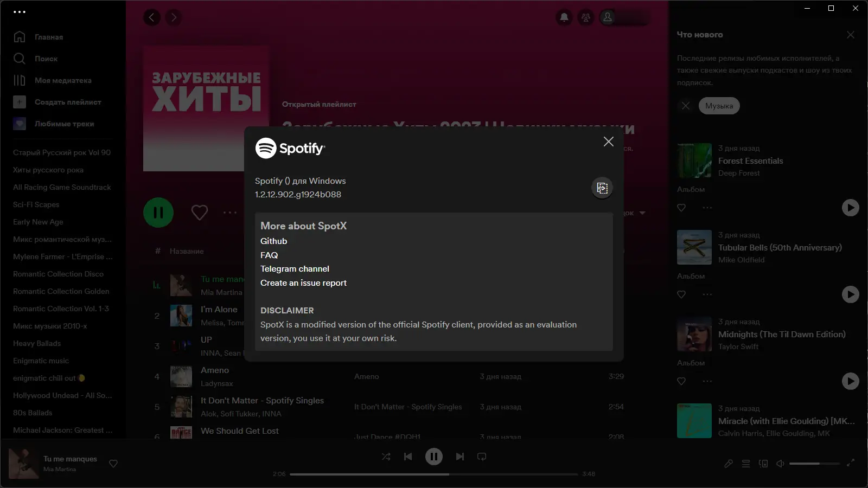Open artist Taylor Swift link
The width and height of the screenshot is (868, 488).
pos(738,346)
